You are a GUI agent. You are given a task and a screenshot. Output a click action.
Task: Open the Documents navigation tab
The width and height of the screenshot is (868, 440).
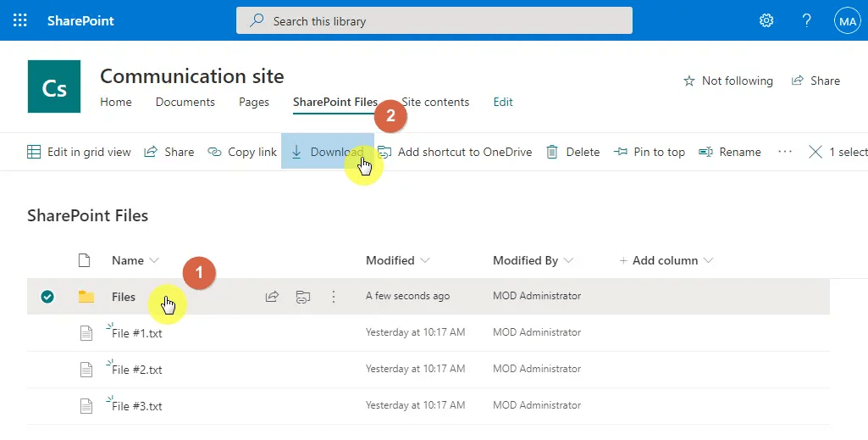[185, 102]
